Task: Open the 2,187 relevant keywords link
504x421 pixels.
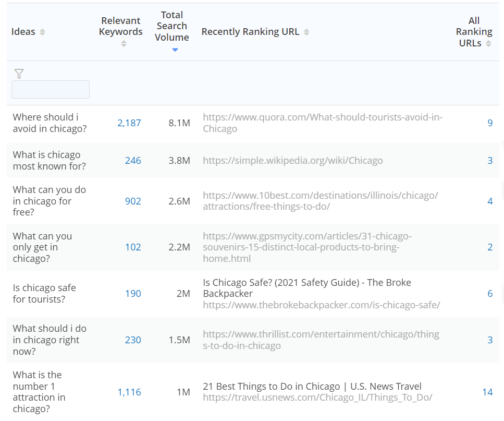Action: pos(129,123)
